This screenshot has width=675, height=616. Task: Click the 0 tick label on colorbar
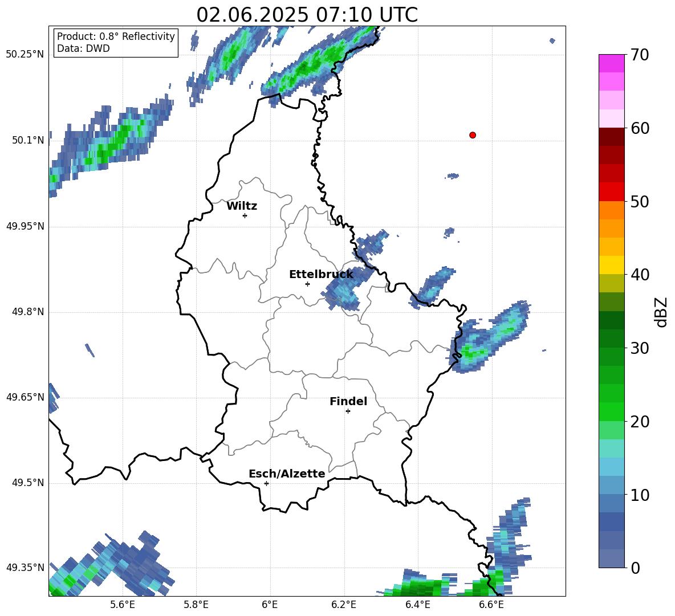(x=635, y=568)
